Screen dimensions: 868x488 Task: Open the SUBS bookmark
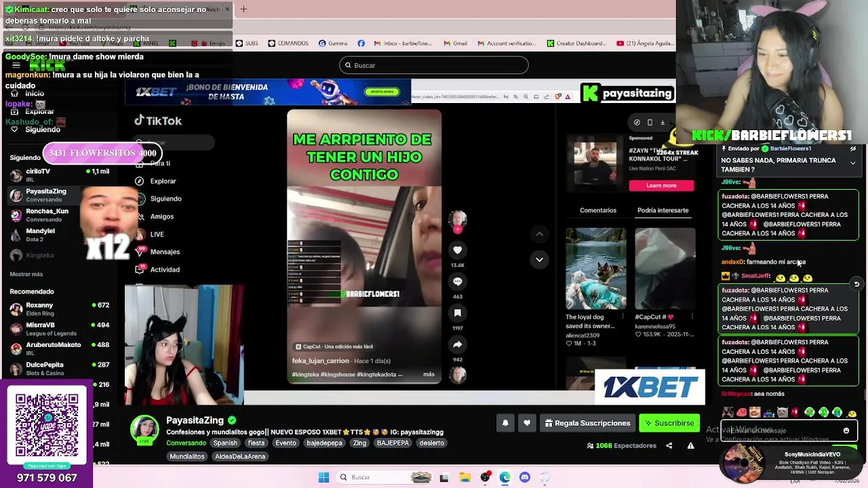pyautogui.click(x=247, y=43)
